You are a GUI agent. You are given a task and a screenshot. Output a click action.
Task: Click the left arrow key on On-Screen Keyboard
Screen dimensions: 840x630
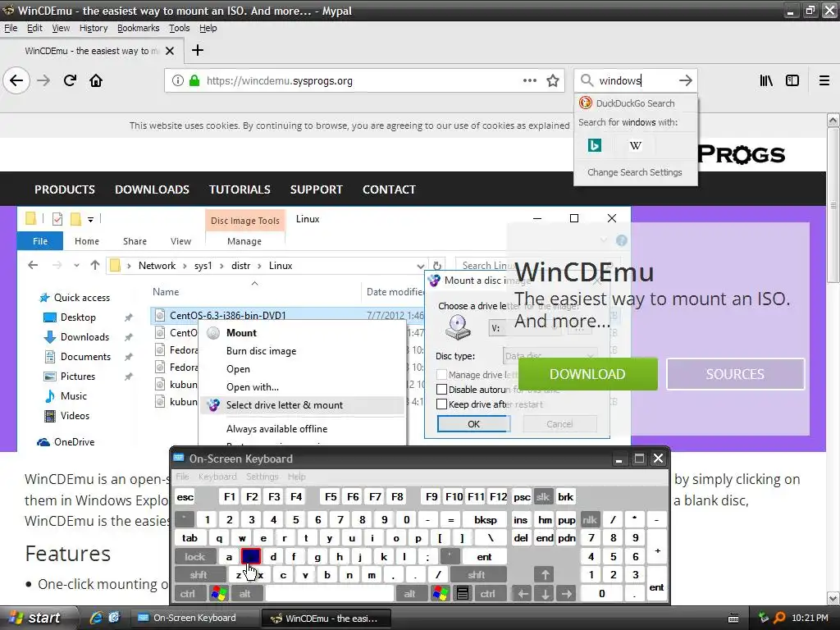tap(523, 593)
